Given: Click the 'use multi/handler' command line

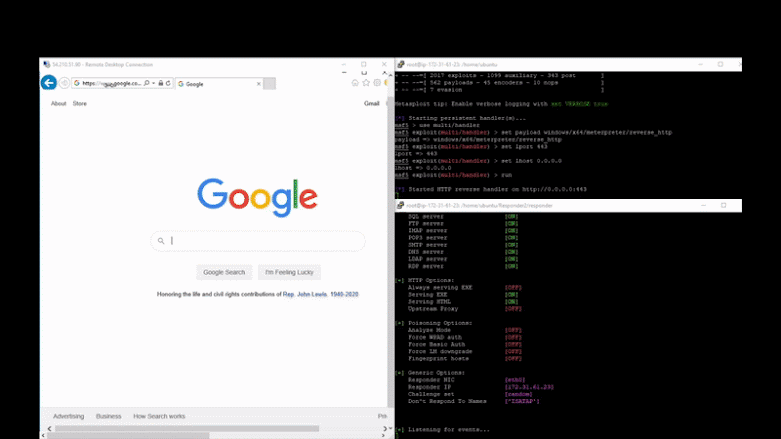Looking at the screenshot, I should (x=438, y=125).
